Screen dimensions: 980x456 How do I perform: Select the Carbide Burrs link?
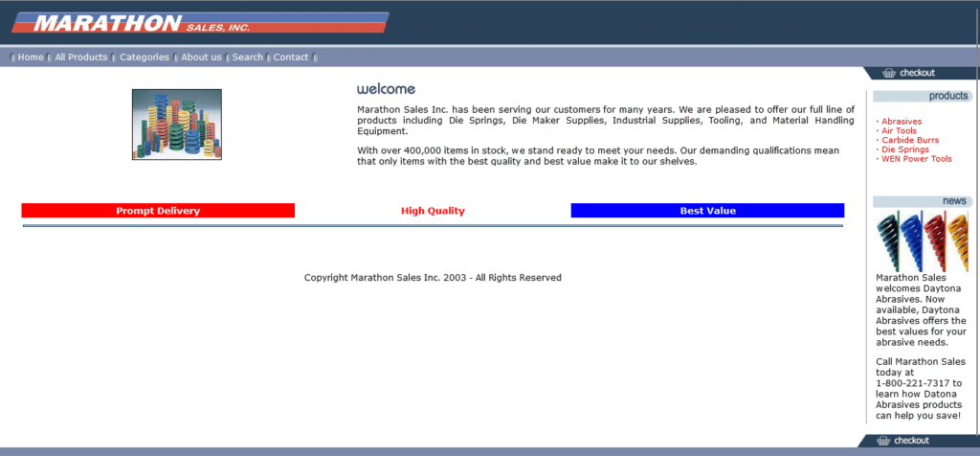coord(910,141)
